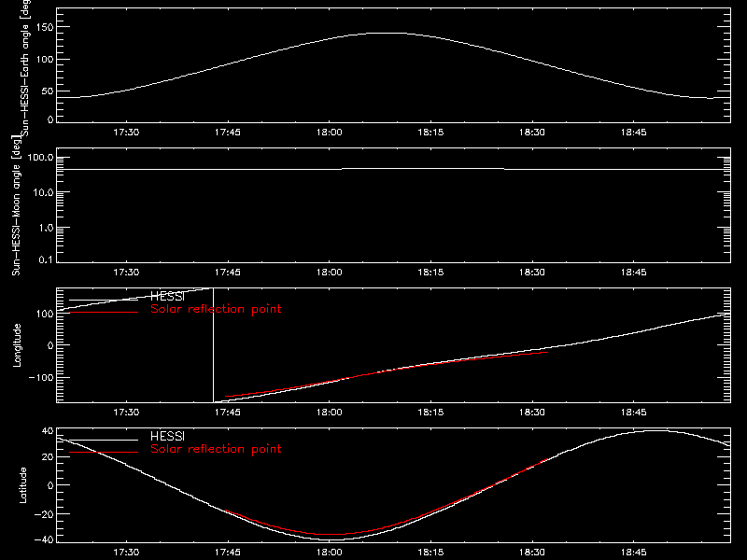747x560 pixels.
Task: Click 18:45 time label under Latitude plot
Action: (634, 553)
